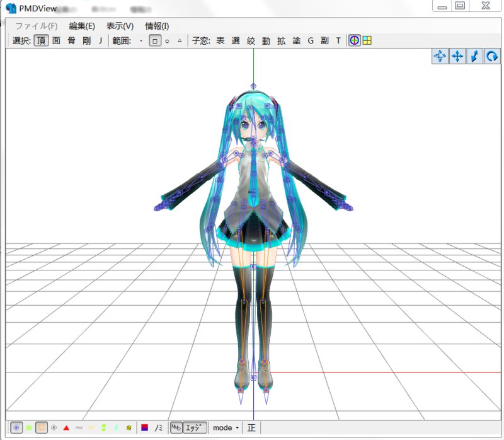Toggle joint selection J button
This screenshot has width=504, height=440.
coord(100,41)
